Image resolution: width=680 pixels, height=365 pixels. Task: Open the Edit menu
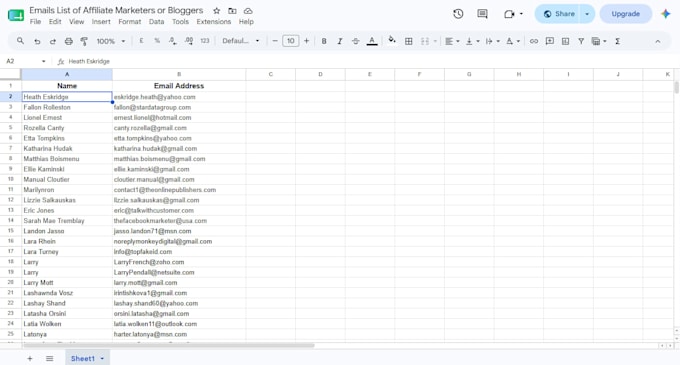click(55, 22)
